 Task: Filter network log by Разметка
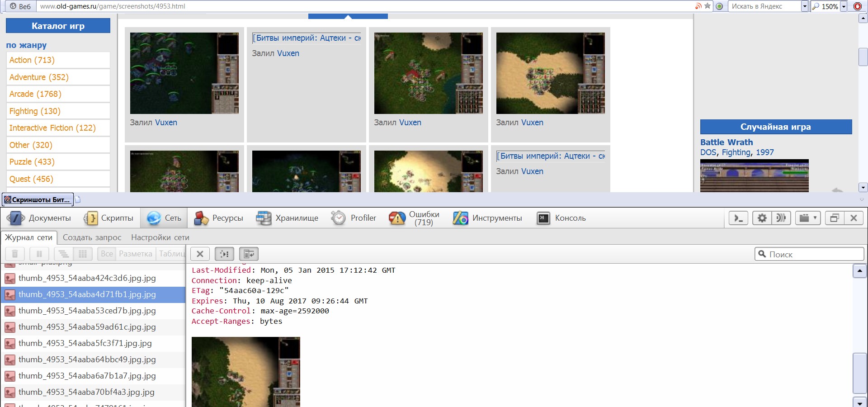[x=136, y=254]
